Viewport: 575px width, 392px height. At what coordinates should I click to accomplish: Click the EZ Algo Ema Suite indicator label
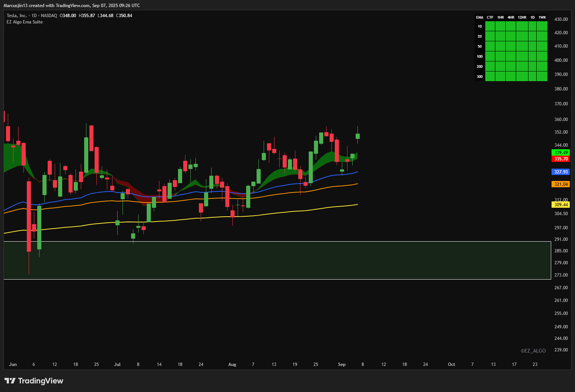[x=25, y=22]
